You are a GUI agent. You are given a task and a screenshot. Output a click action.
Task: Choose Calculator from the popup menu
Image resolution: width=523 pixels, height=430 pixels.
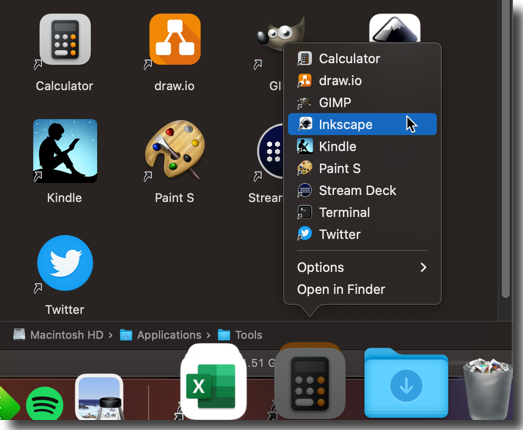pyautogui.click(x=362, y=59)
